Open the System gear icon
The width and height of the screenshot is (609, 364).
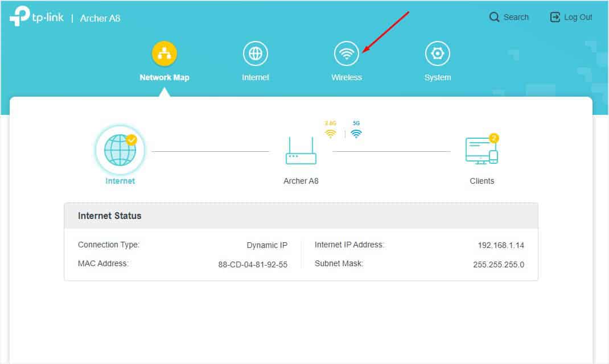click(438, 53)
